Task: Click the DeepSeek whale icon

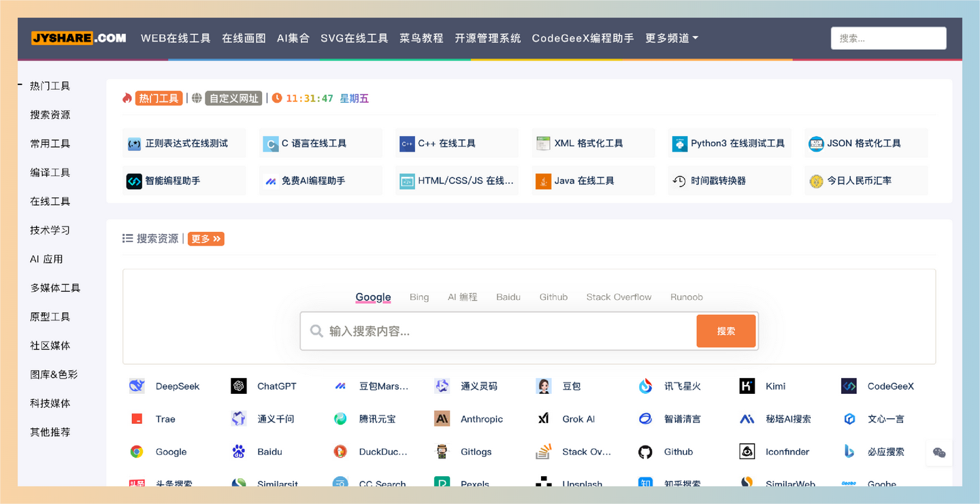Action: (137, 386)
